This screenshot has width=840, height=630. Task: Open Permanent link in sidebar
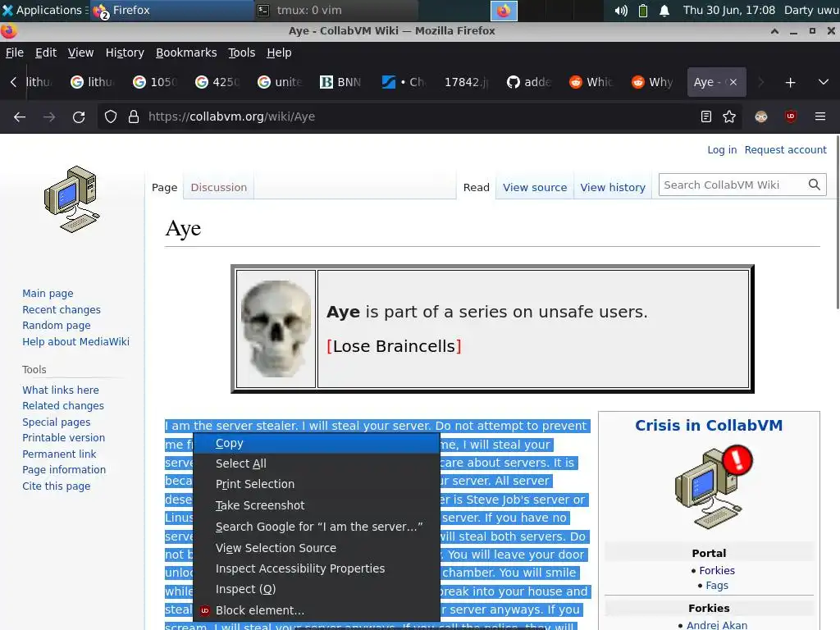point(59,454)
